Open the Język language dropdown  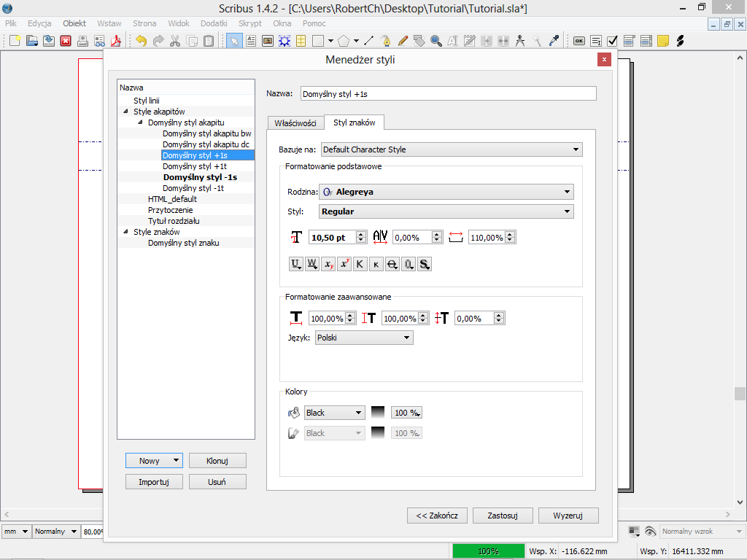(x=364, y=338)
